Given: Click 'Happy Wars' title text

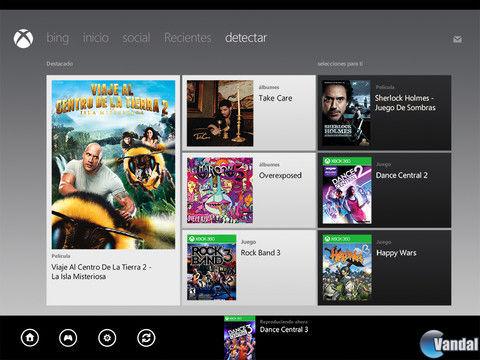Looking at the screenshot, I should [x=396, y=253].
